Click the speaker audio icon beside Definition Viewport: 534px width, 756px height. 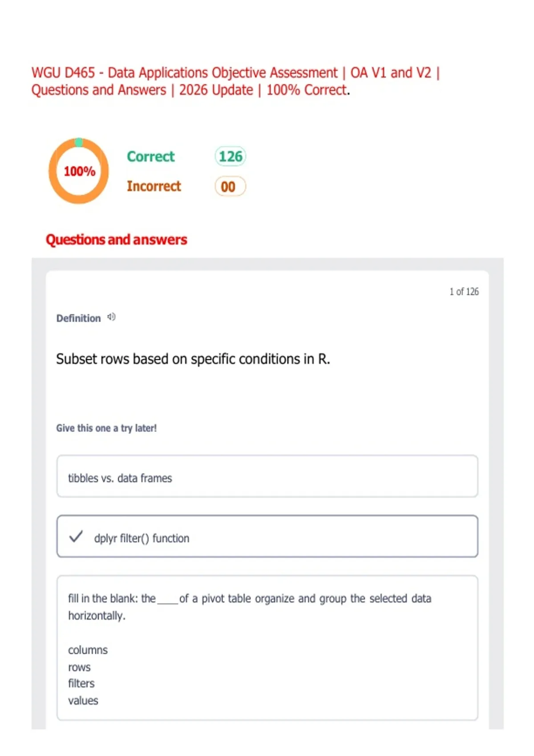(112, 317)
